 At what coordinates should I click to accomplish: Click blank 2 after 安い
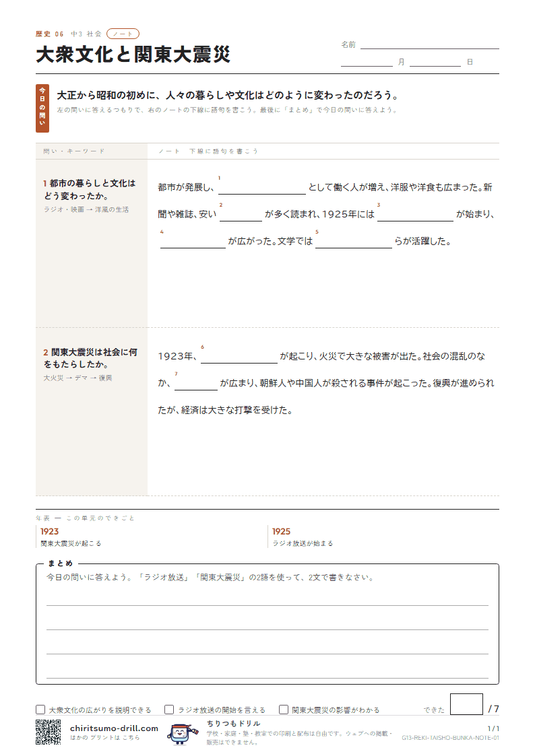(x=241, y=215)
